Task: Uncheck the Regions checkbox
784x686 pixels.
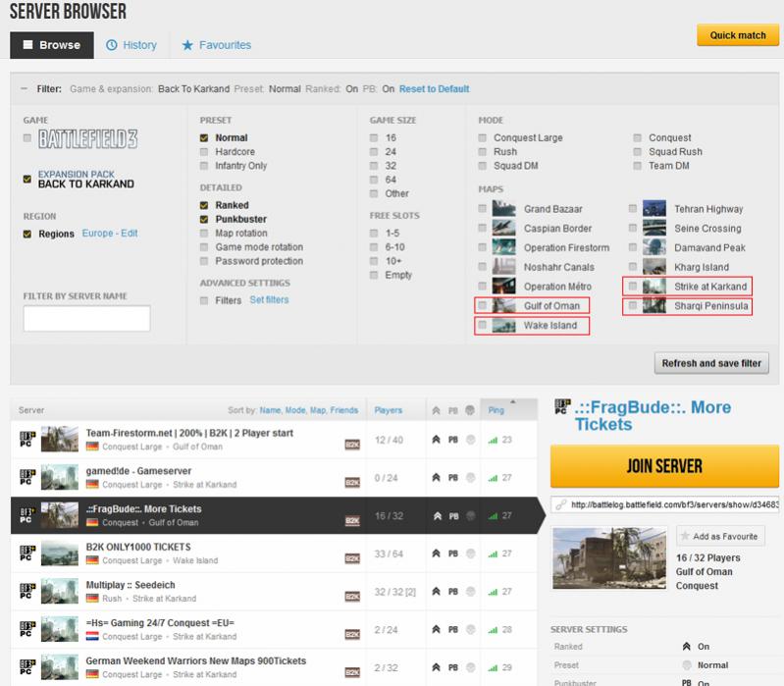Action: click(27, 234)
